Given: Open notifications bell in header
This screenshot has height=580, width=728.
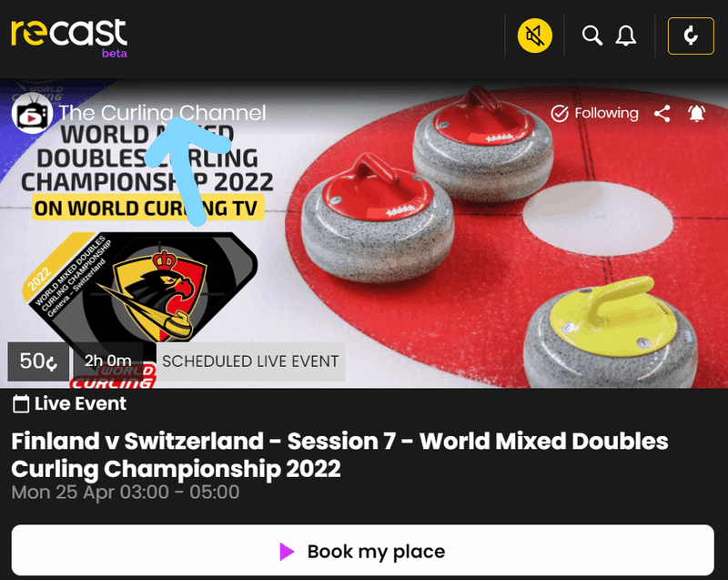Looking at the screenshot, I should pyautogui.click(x=626, y=36).
